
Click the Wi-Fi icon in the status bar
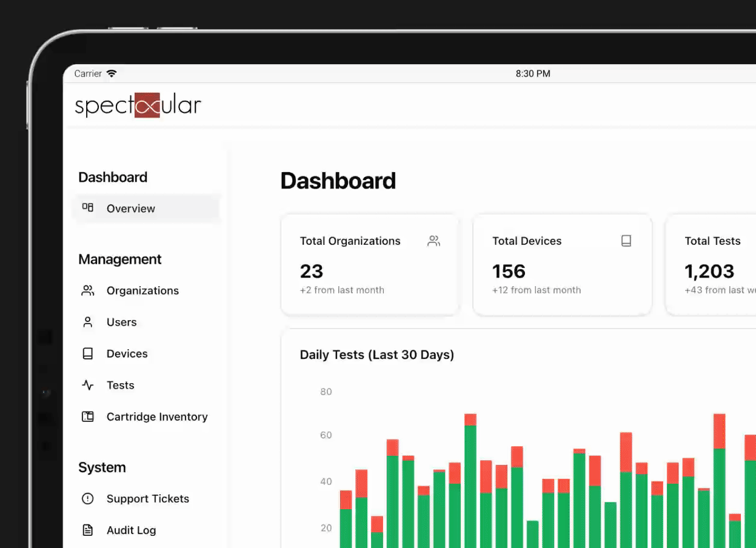click(x=112, y=73)
